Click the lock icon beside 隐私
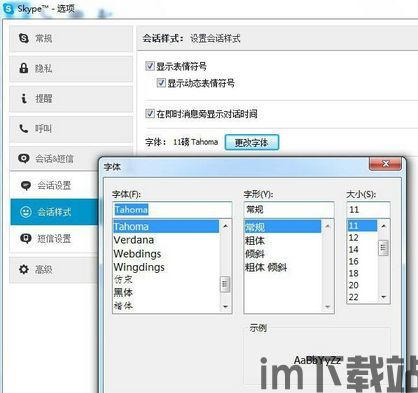Screen dimensions: 418x393 (x=24, y=68)
